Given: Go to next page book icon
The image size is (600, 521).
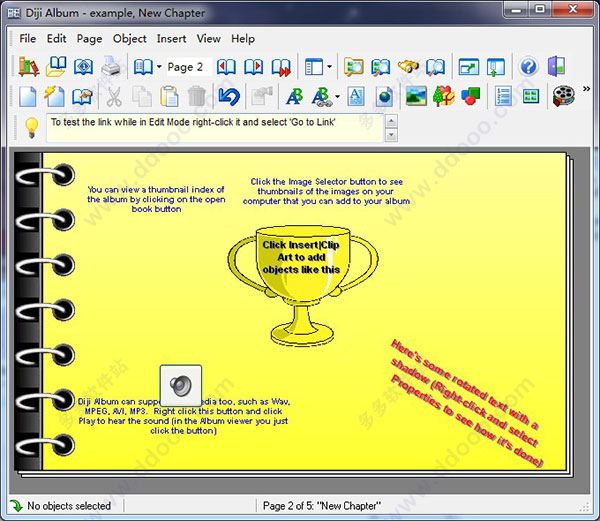Looking at the screenshot, I should [254, 67].
